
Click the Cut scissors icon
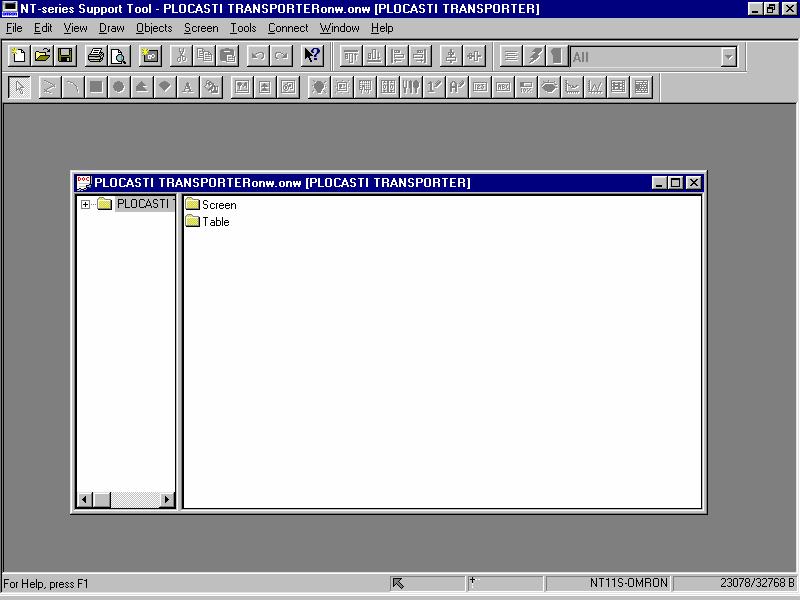pyautogui.click(x=181, y=56)
